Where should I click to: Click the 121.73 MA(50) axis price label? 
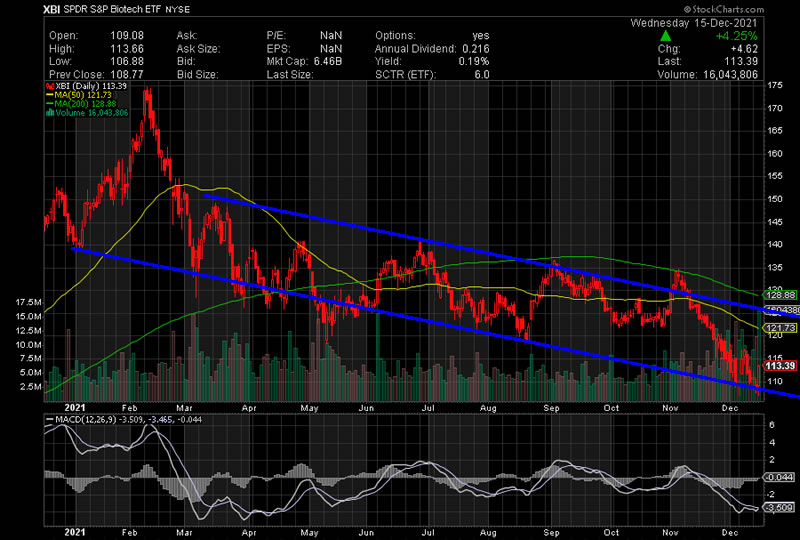pyautogui.click(x=781, y=328)
